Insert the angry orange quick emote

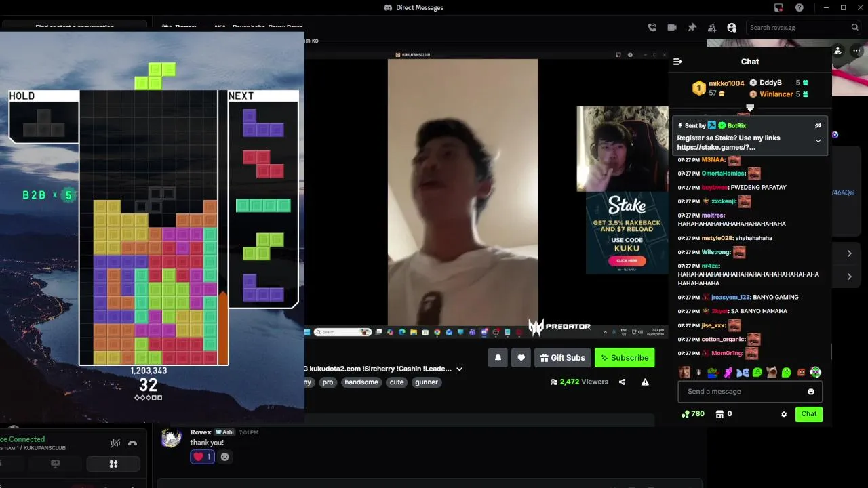tap(801, 372)
